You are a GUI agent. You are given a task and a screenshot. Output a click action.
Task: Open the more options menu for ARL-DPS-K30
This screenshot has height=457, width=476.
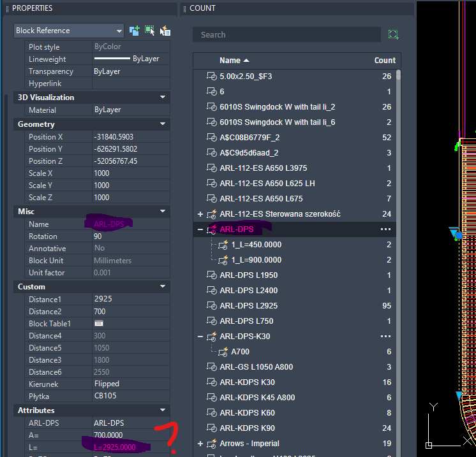(x=385, y=337)
